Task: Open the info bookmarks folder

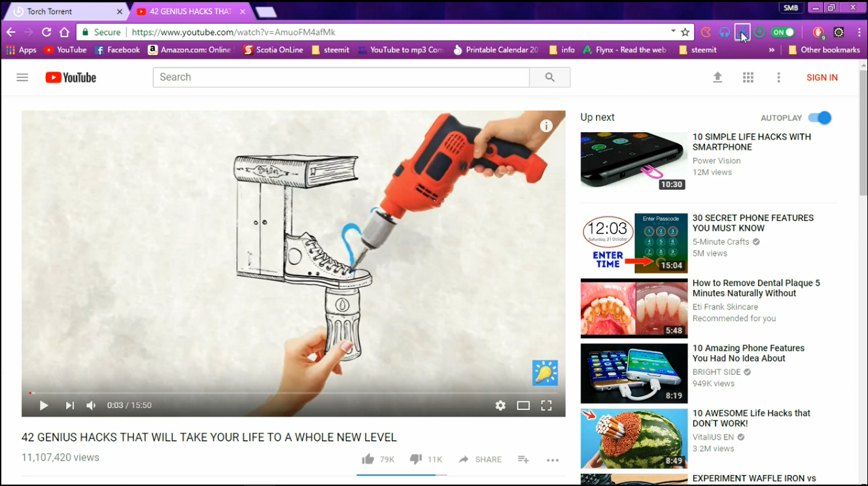Action: pos(562,50)
